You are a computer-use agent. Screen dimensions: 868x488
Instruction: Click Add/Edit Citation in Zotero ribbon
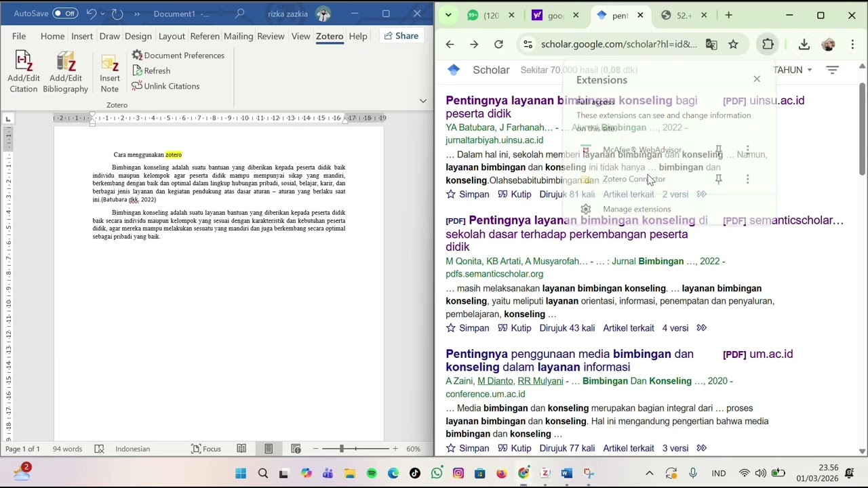point(24,73)
